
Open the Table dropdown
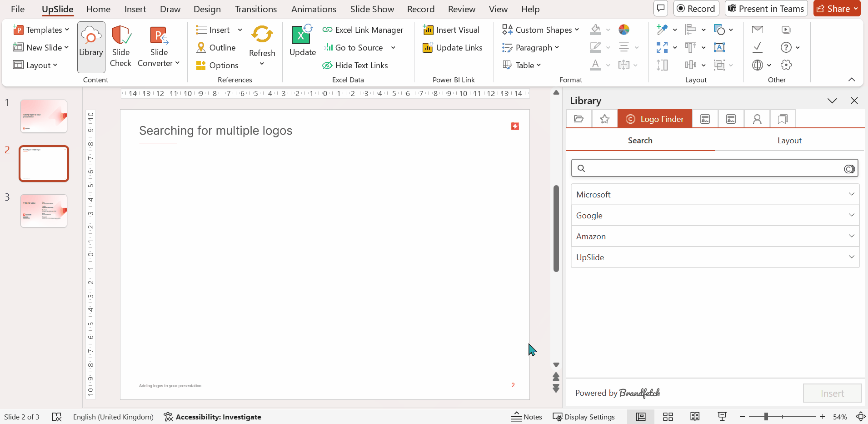pos(522,66)
